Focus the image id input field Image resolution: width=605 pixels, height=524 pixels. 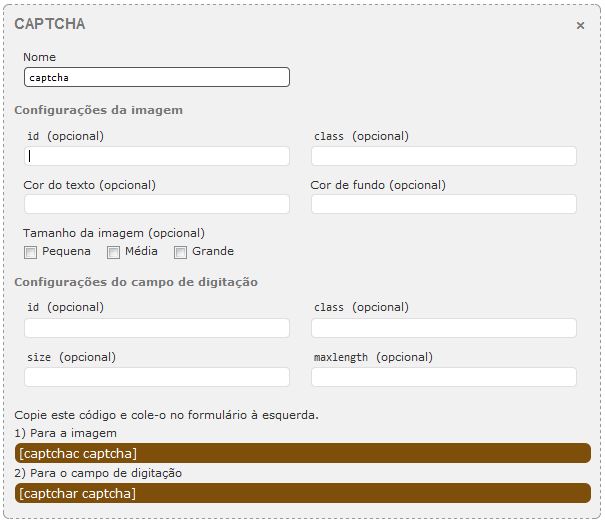tap(157, 156)
